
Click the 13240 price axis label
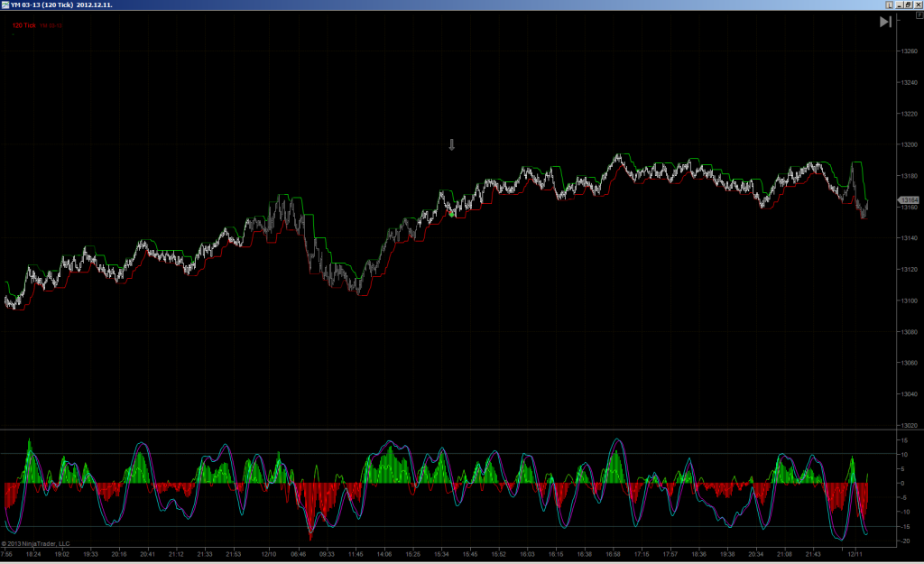point(909,82)
